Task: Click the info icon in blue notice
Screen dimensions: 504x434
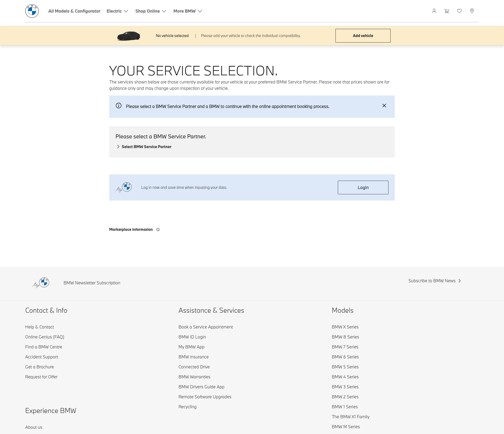Action: [119, 106]
